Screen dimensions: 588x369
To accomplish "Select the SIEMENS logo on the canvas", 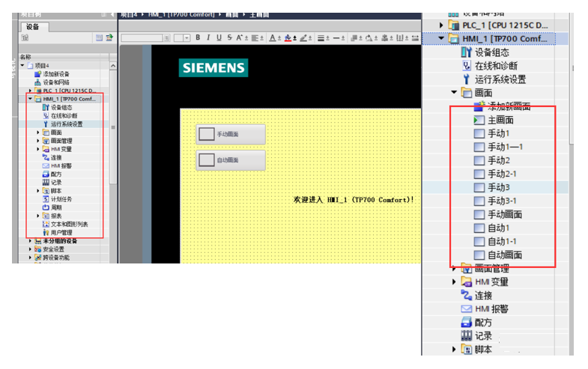I will point(213,68).
